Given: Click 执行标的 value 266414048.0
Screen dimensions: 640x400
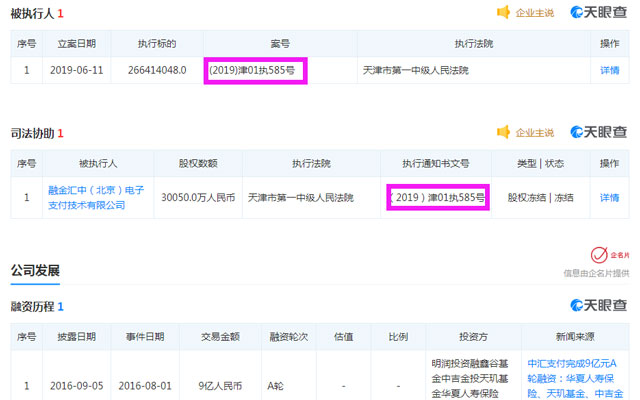Looking at the screenshot, I should click(157, 70).
